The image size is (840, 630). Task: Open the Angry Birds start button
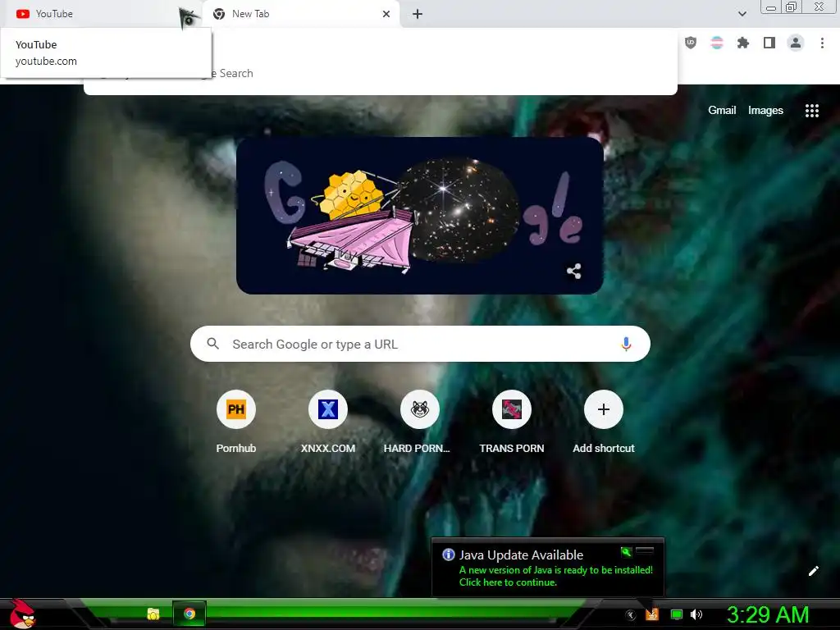click(21, 614)
